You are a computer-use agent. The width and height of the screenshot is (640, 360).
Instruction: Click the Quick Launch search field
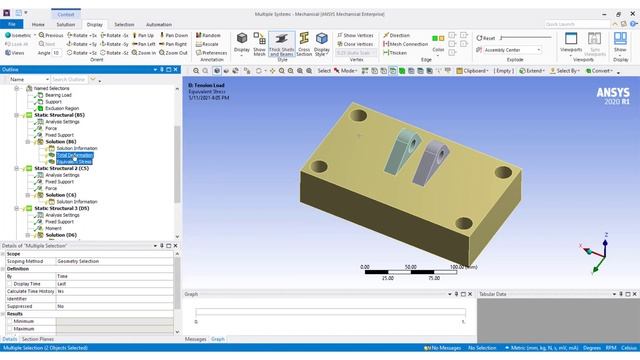coord(577,24)
